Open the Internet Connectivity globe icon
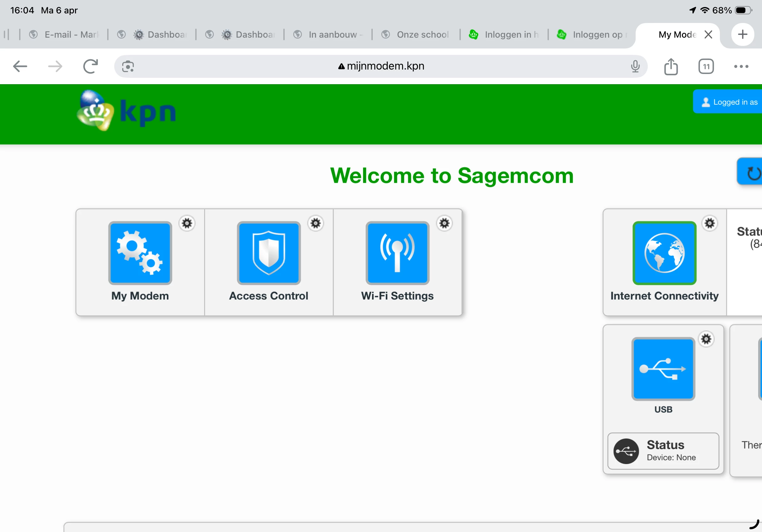This screenshot has width=762, height=532. [664, 253]
